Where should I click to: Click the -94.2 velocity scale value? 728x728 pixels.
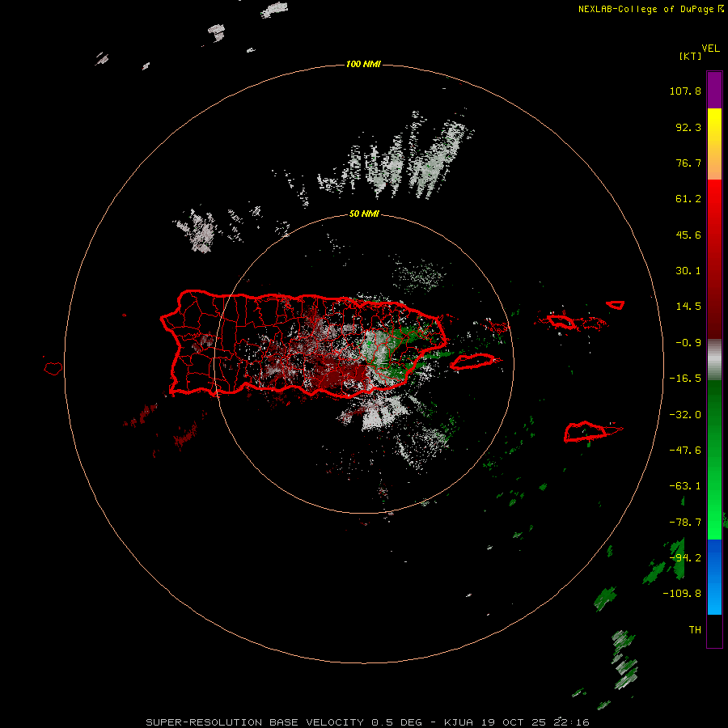coord(685,558)
